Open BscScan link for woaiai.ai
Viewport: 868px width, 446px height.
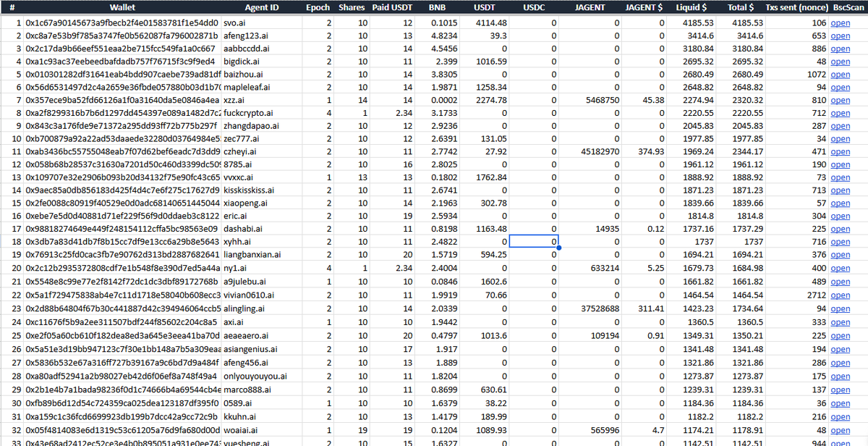point(840,430)
